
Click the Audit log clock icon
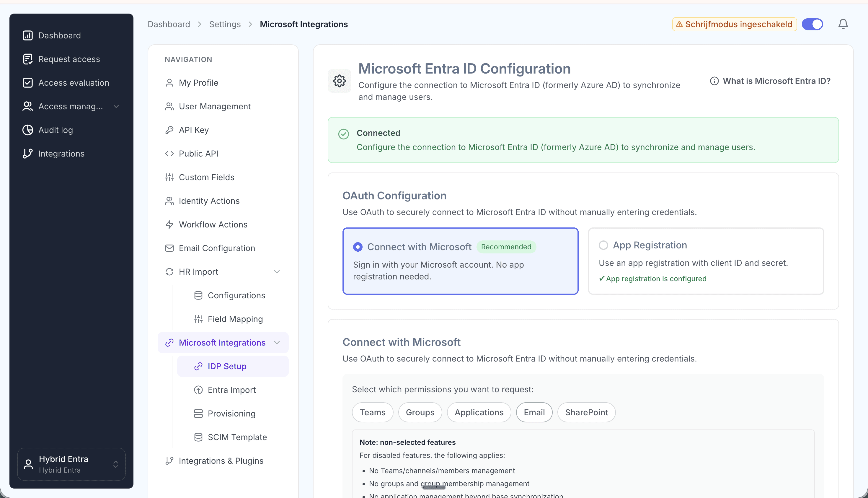28,130
